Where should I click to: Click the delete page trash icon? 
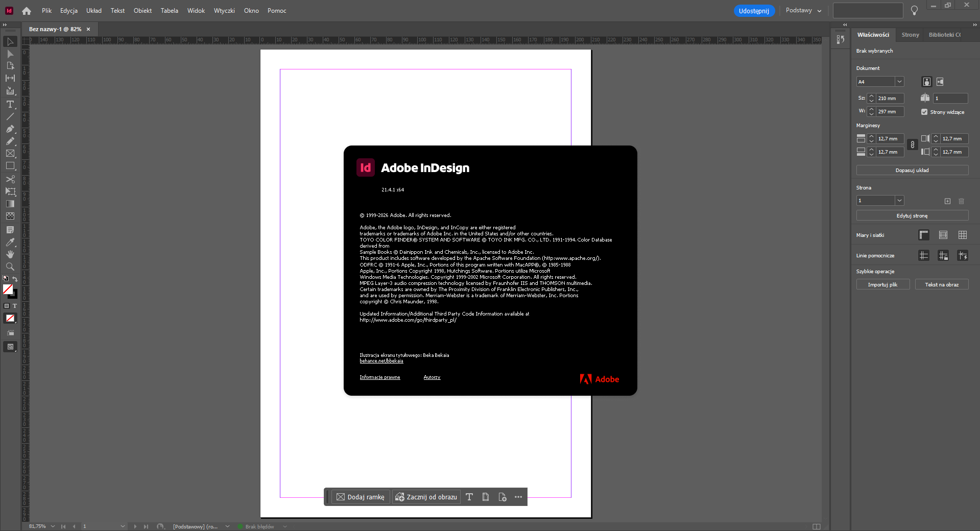(x=961, y=201)
